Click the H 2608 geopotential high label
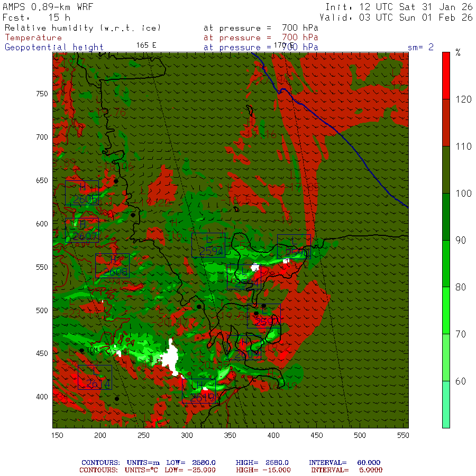 (112, 266)
